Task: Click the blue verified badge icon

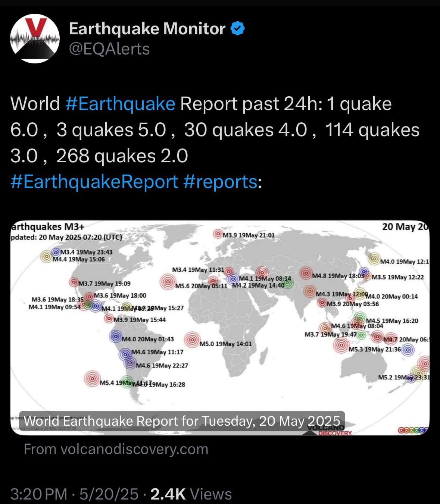Action: [238, 28]
